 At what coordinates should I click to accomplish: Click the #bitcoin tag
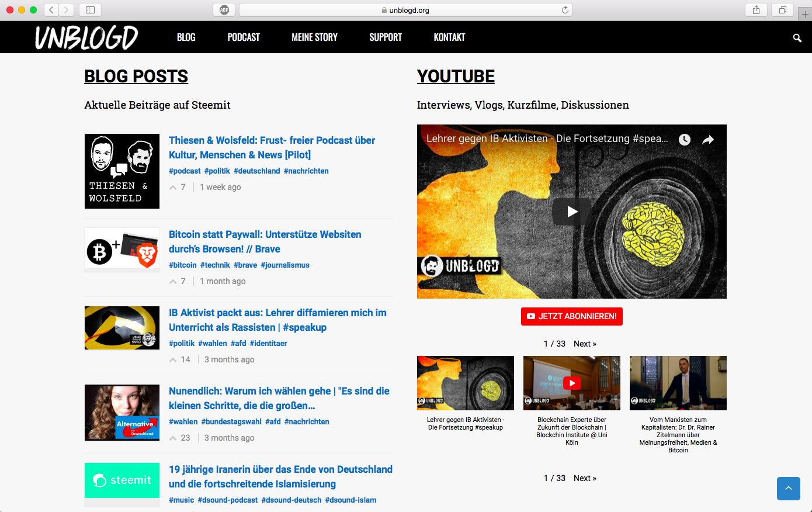tap(183, 265)
